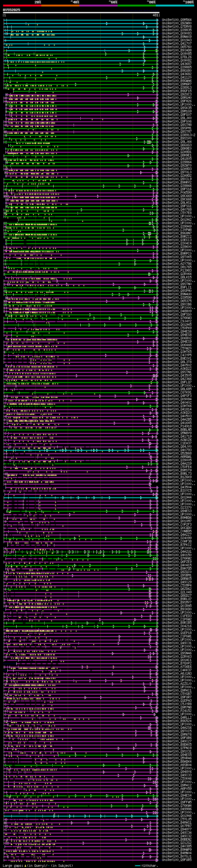The height and width of the screenshot is (868, 197).
Task: Click the orange ~40% identity scale segment
Action: click(60, 6)
